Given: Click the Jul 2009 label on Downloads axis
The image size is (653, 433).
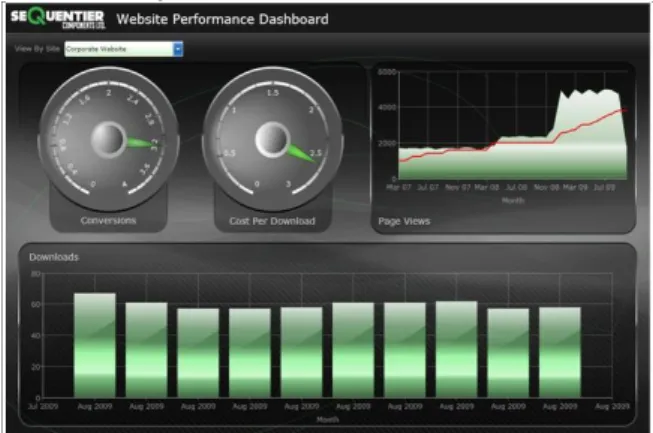Looking at the screenshot, I should 43,406.
